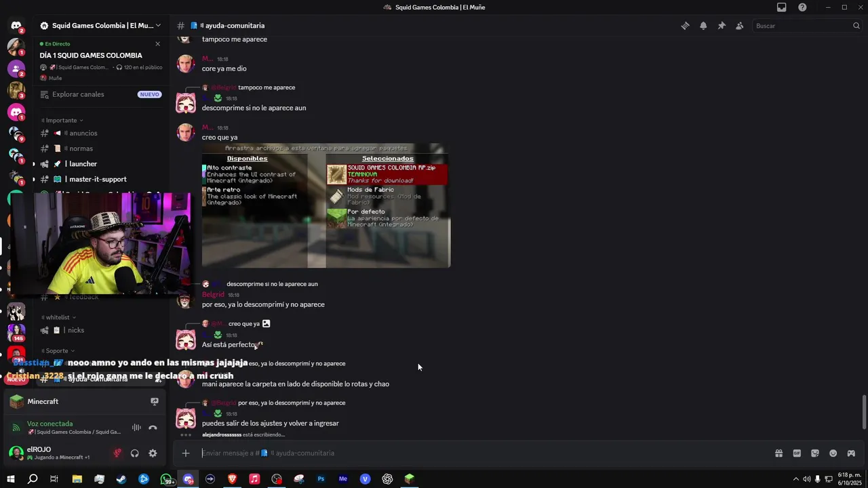Open the emoji picker

pyautogui.click(x=833, y=453)
